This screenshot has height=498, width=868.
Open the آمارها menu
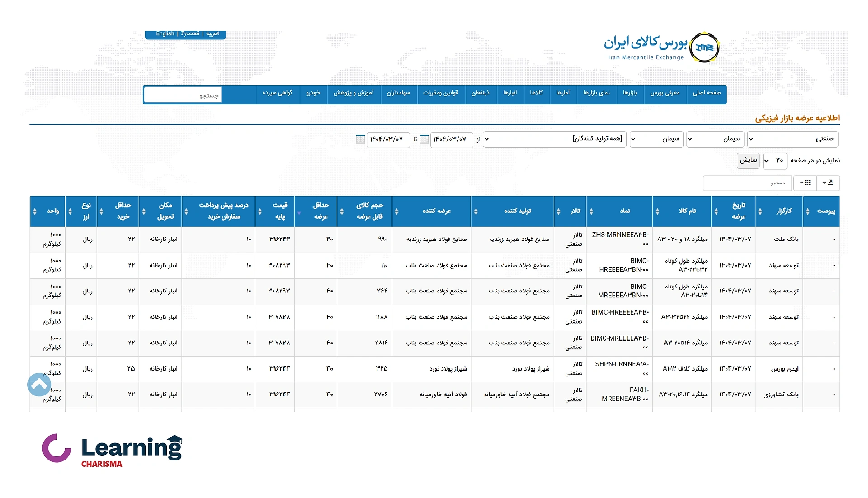pos(563,93)
